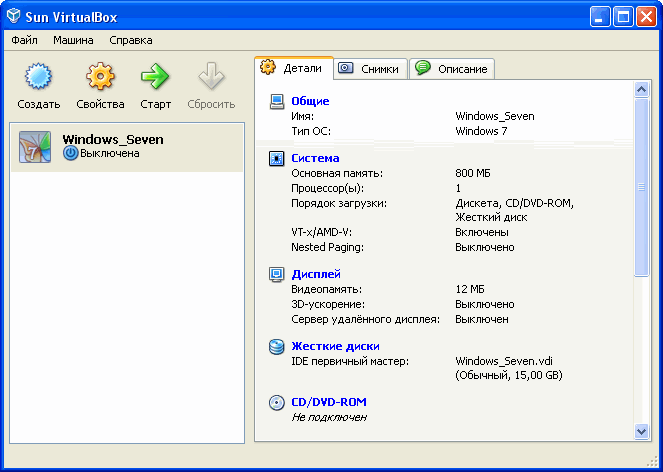This screenshot has width=663, height=472.
Task: Open the Общие settings link
Action: coord(310,101)
